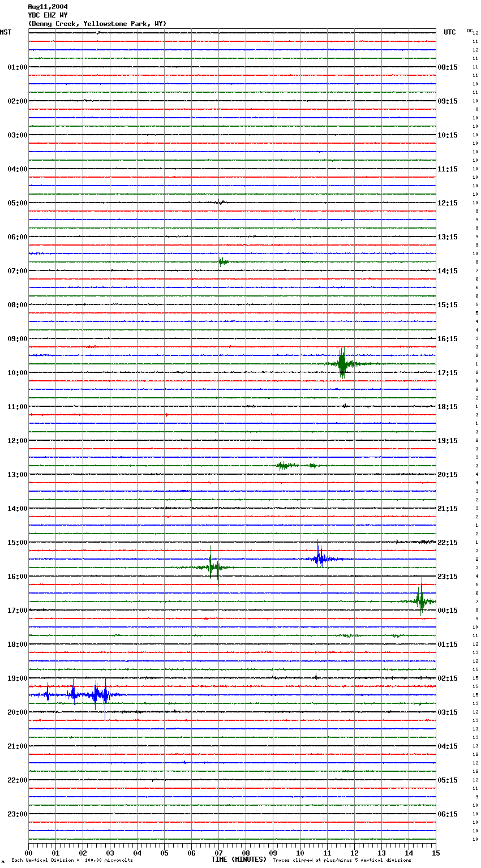Click the Traces clipped at plus/minus 5 note
This screenshot has width=481, height=868.
342,861
